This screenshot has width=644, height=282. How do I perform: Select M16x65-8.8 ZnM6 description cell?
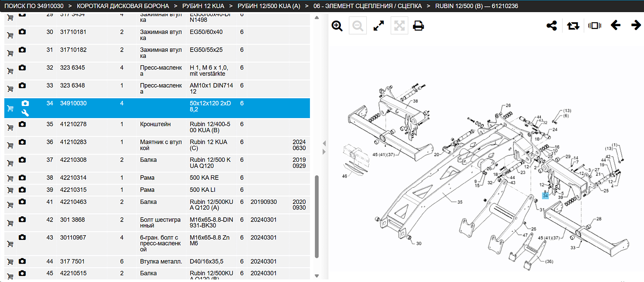pyautogui.click(x=212, y=243)
